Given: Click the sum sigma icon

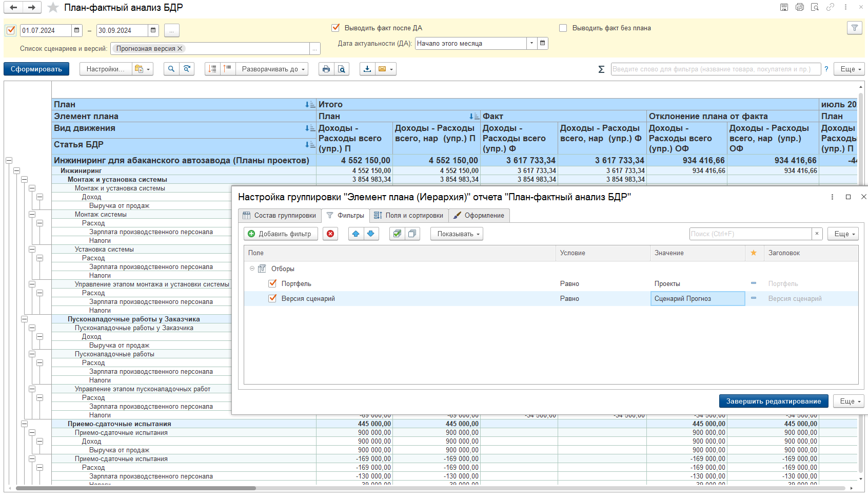Looking at the screenshot, I should click(601, 69).
